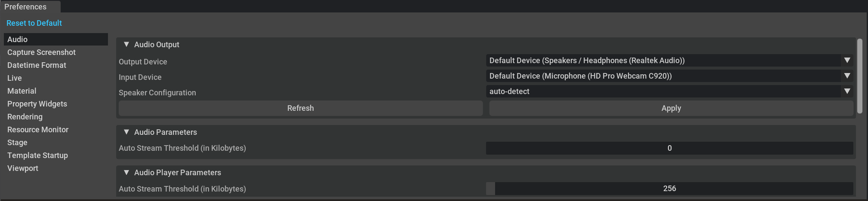Click Reset to Default link
Screen dimensions: 868x201
coord(34,23)
